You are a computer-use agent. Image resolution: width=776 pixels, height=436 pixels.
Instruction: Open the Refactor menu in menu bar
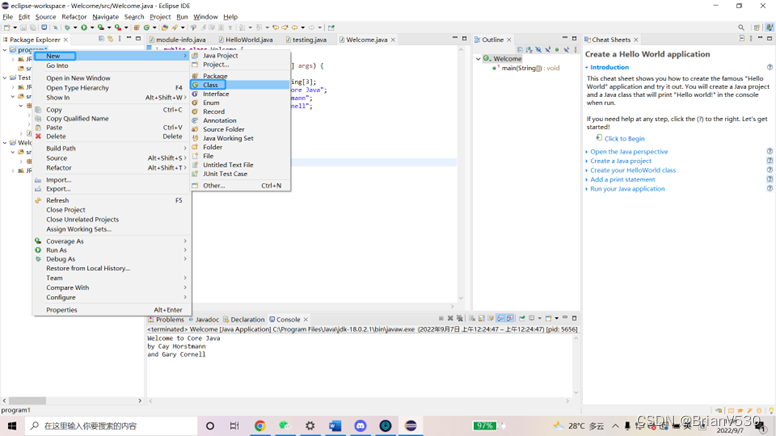[x=74, y=17]
